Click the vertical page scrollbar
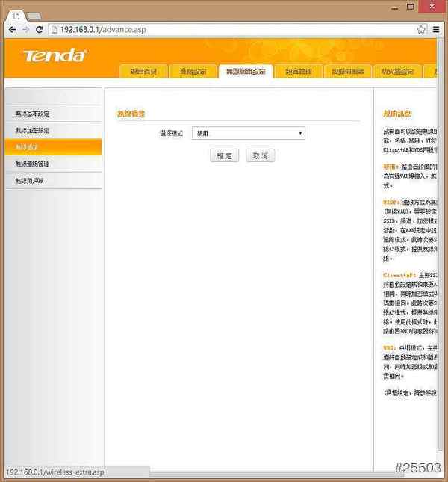This screenshot has height=482, width=448. tap(440, 246)
